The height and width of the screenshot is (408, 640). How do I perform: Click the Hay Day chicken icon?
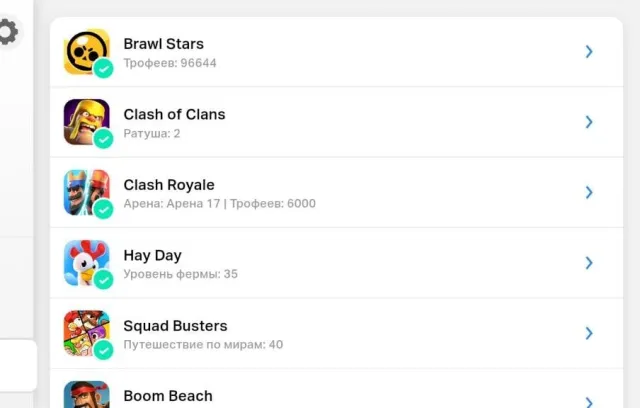pyautogui.click(x=87, y=263)
